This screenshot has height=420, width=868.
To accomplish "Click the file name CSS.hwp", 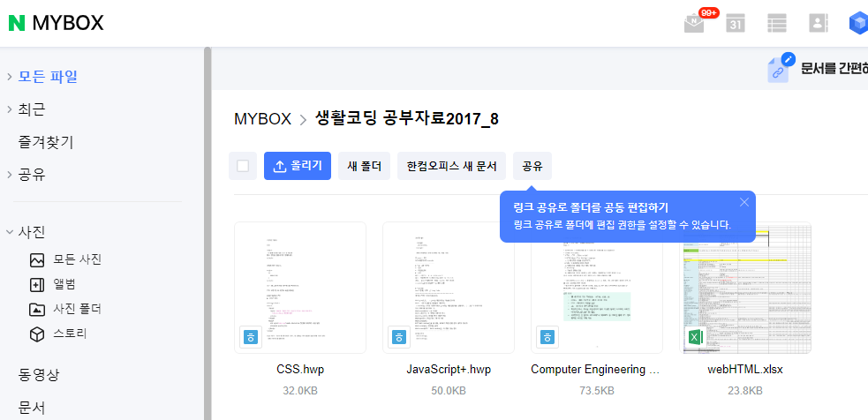I will [300, 370].
